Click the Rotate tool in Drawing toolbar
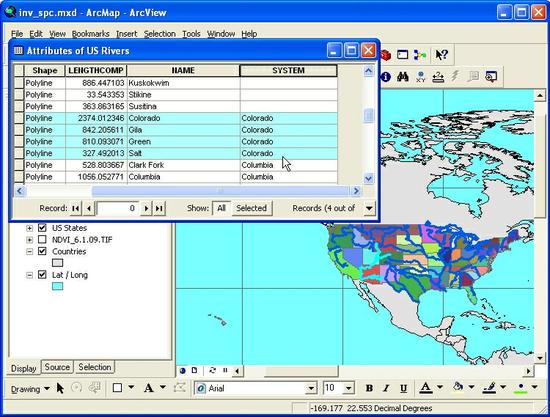550x417 pixels. [x=76, y=388]
